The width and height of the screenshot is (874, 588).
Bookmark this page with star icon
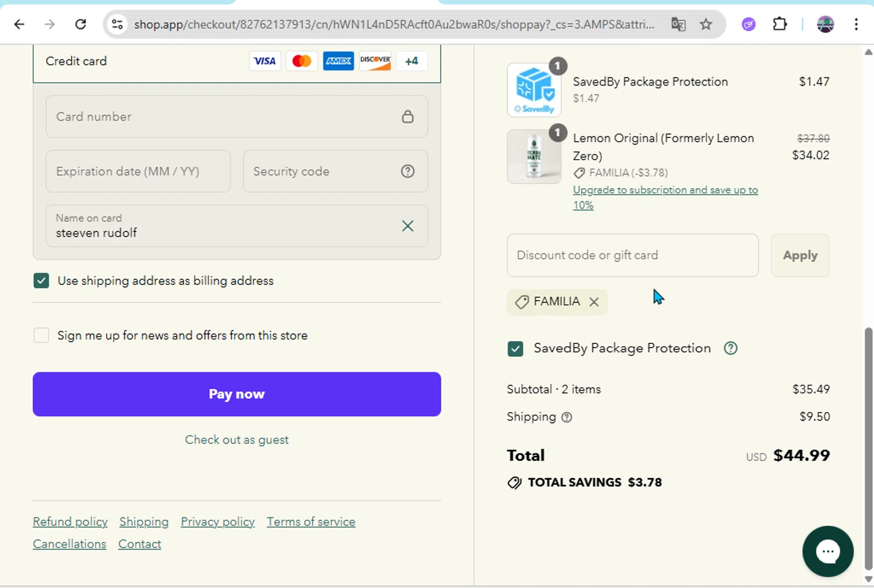[x=706, y=24]
